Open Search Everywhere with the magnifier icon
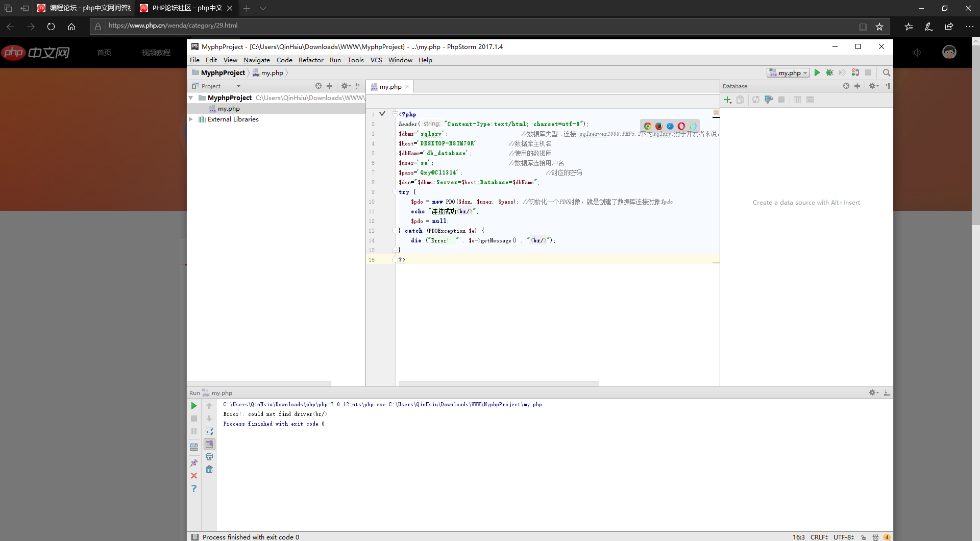980x541 pixels. coord(887,72)
